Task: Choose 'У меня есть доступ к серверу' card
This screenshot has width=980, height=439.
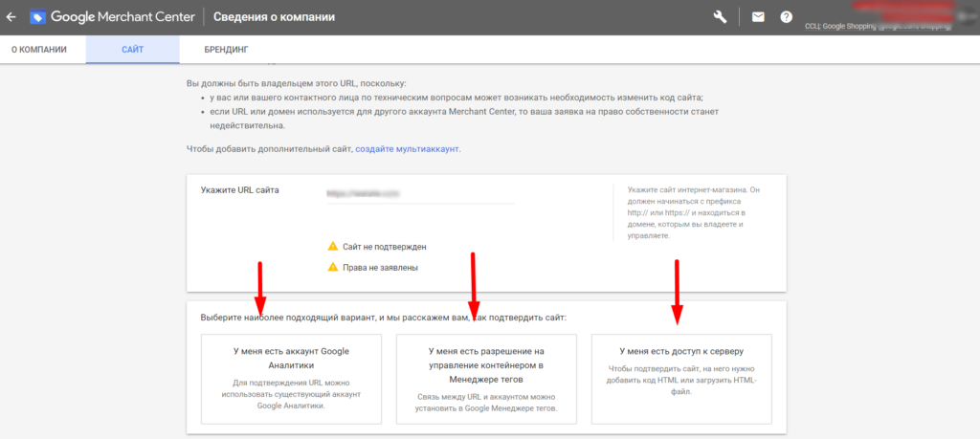Action: click(x=681, y=379)
